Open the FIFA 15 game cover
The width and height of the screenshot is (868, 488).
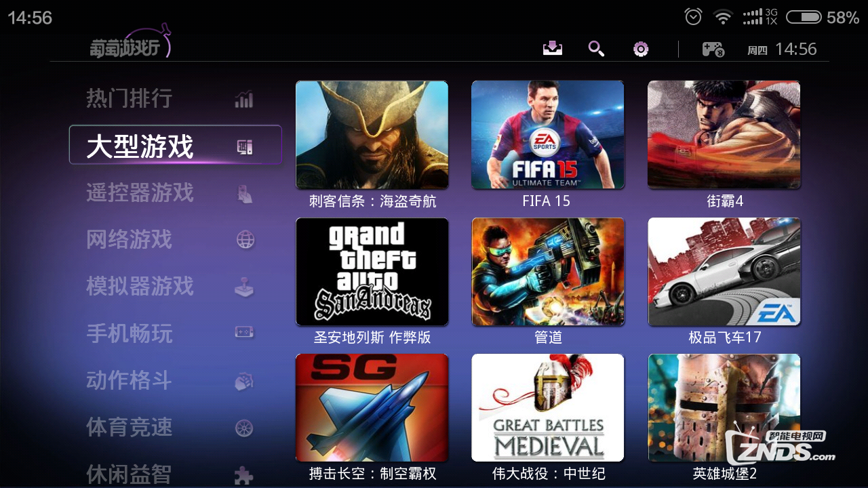pos(548,135)
